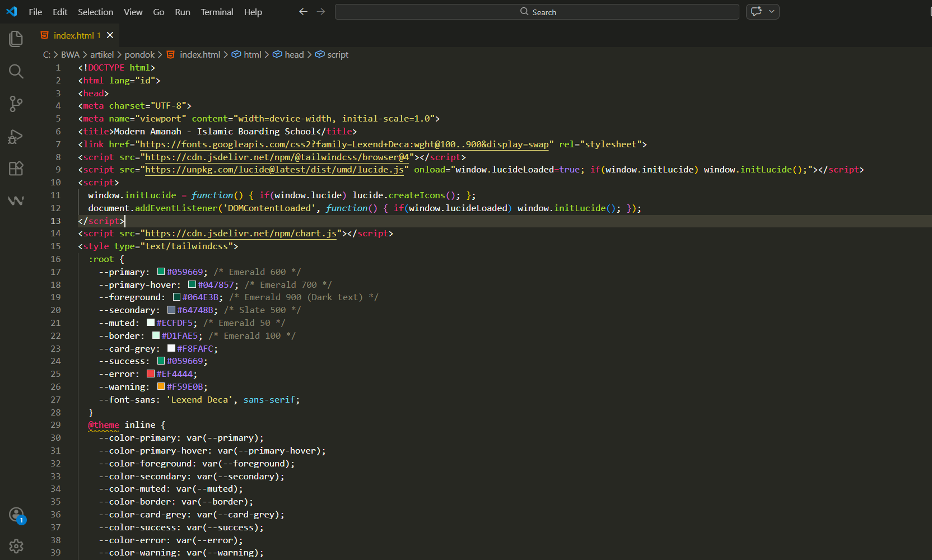Viewport: 932px width, 560px height.
Task: Close the index.html tab
Action: coord(110,35)
